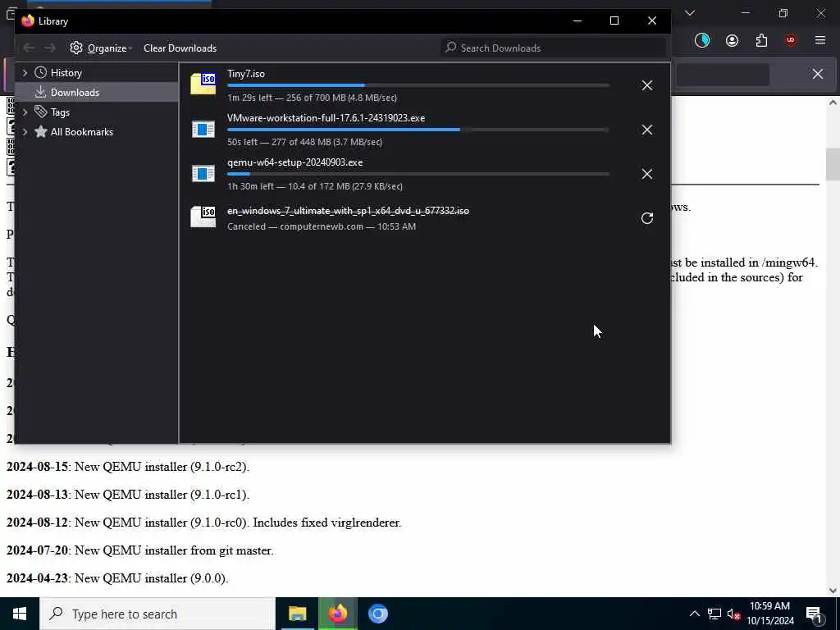Click the qemu-w64-setup exe file icon

click(203, 174)
